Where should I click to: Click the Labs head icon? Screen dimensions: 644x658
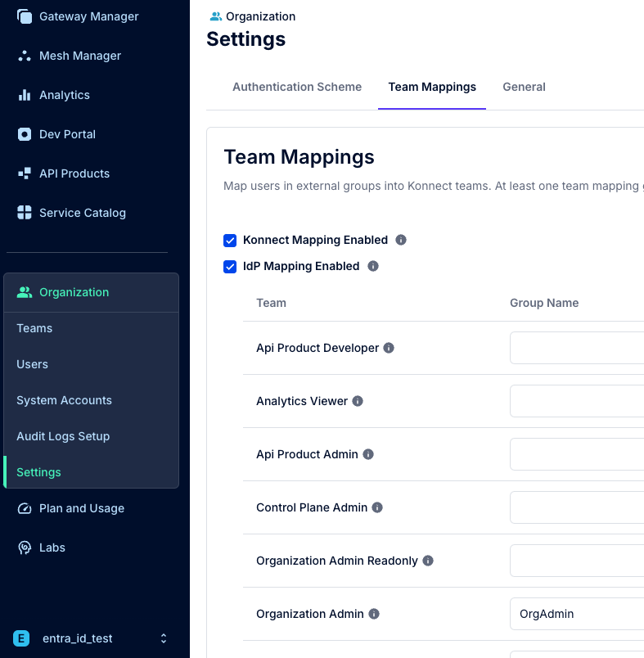(25, 548)
